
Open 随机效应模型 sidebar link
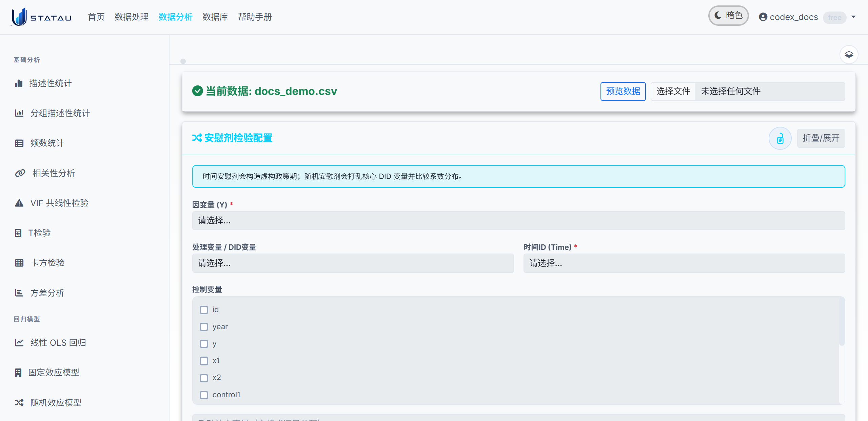[56, 402]
